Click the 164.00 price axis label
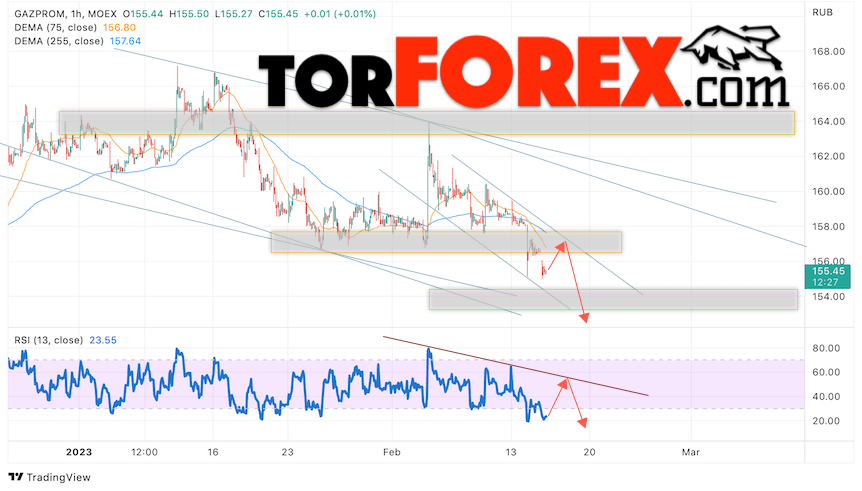Screen dimensions: 862x491 point(828,122)
